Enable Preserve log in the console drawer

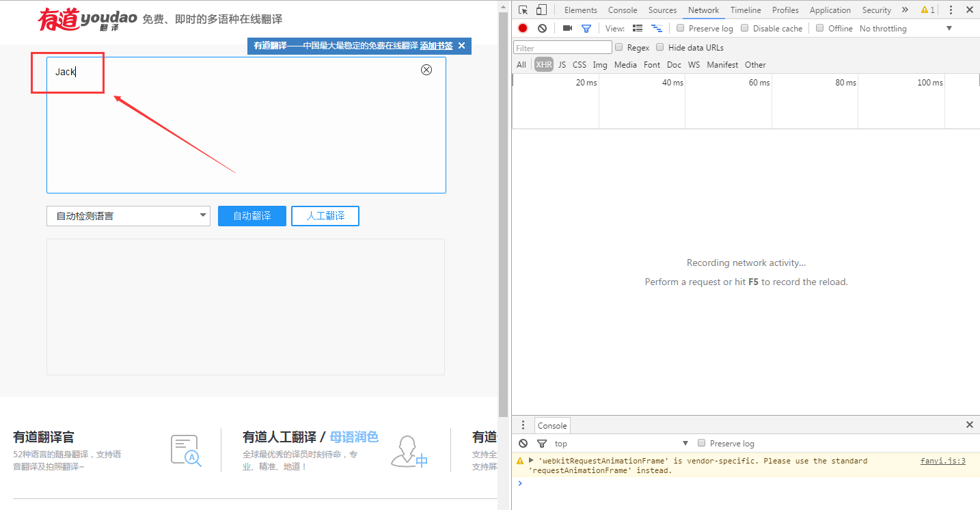click(701, 443)
